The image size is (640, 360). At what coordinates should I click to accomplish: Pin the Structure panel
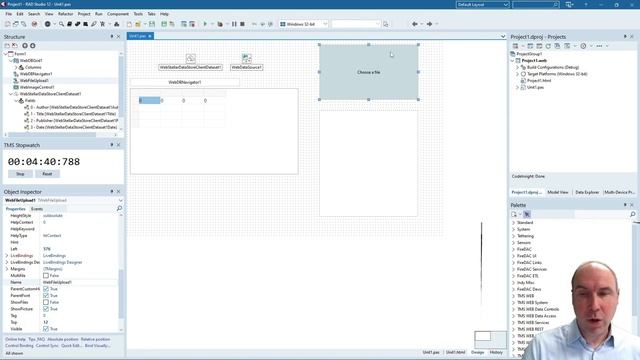[x=112, y=37]
